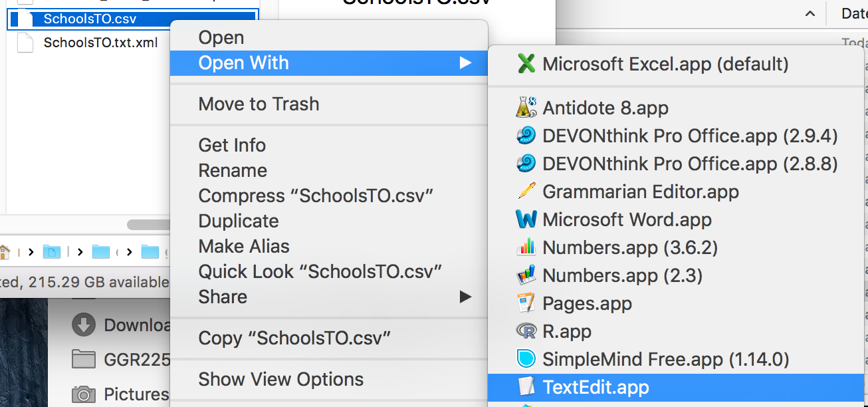
Task: Click the Pictures camera icon
Action: coord(83,394)
